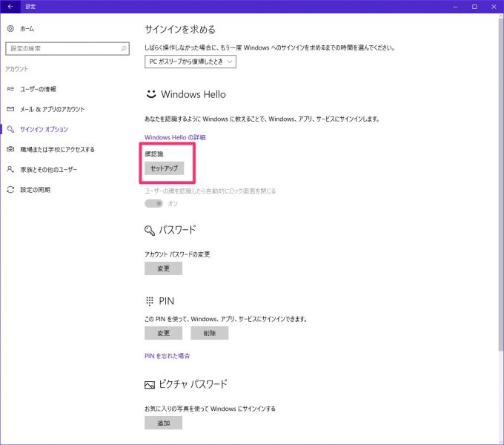Click the vertical scrollbar on the right
The height and width of the screenshot is (445, 504).
pyautogui.click(x=501, y=183)
